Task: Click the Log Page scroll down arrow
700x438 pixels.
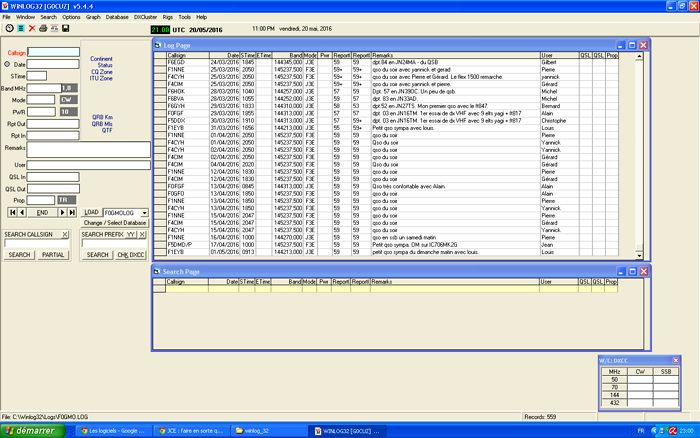Action: [x=639, y=256]
